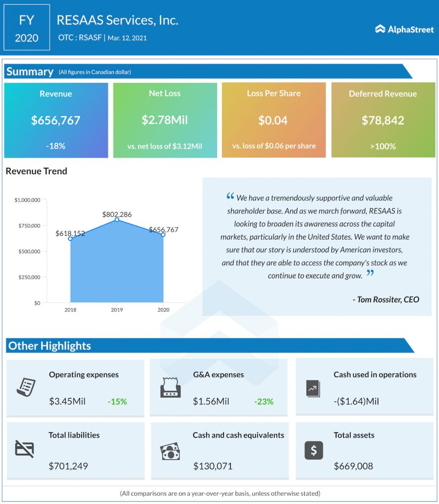Screen dimensions: 439x504
Task: Select the 2020 data point labeled $656,767
Action: 162,235
